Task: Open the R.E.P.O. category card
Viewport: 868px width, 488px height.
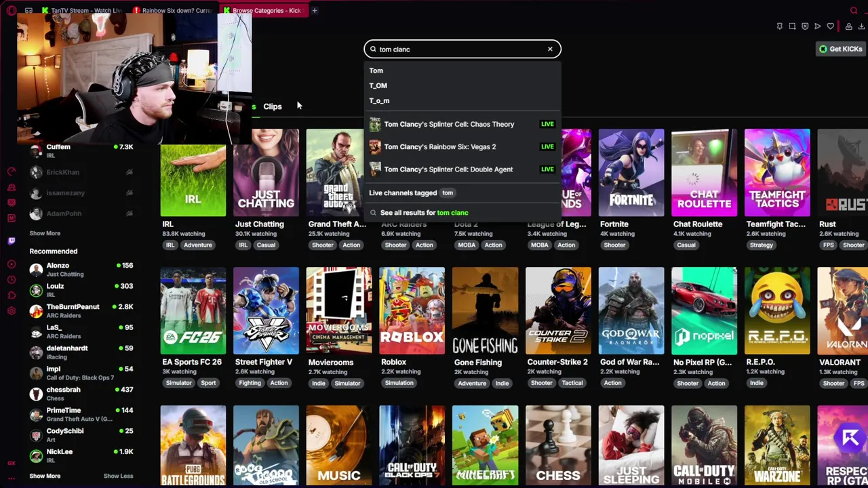Action: click(x=777, y=311)
